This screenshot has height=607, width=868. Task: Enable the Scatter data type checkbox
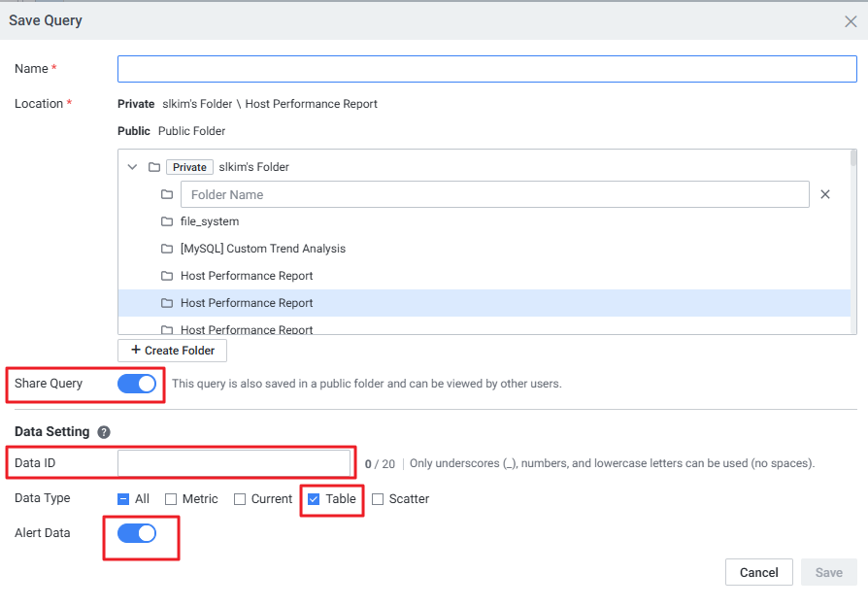(378, 499)
